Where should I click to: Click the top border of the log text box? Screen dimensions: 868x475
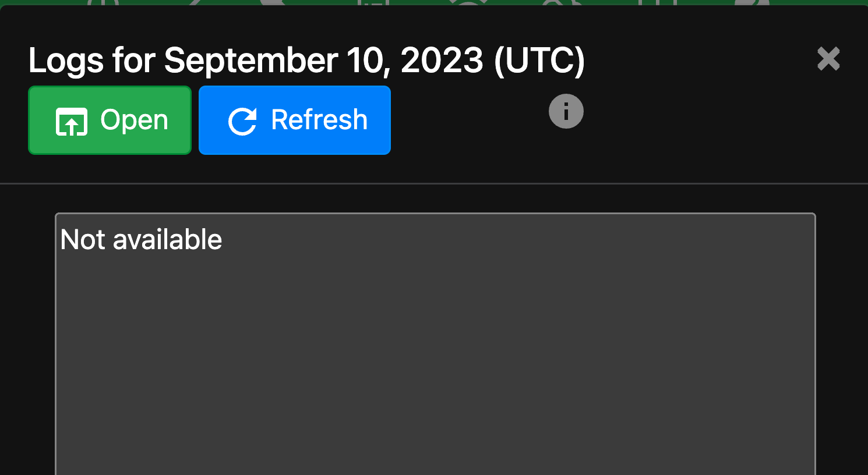click(x=435, y=214)
